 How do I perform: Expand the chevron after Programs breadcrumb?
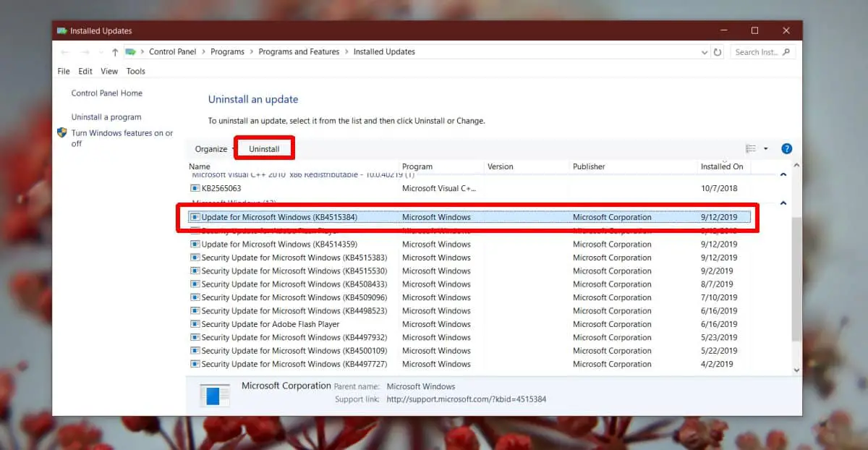pos(252,52)
